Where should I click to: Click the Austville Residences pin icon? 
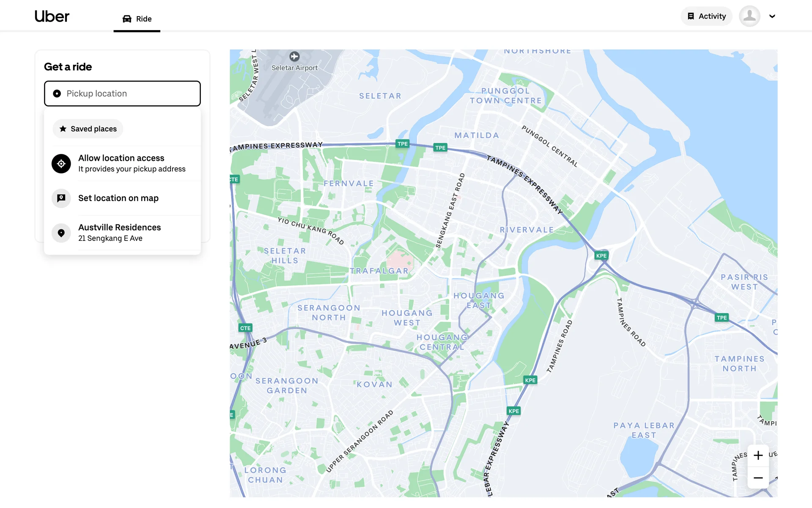click(x=61, y=233)
